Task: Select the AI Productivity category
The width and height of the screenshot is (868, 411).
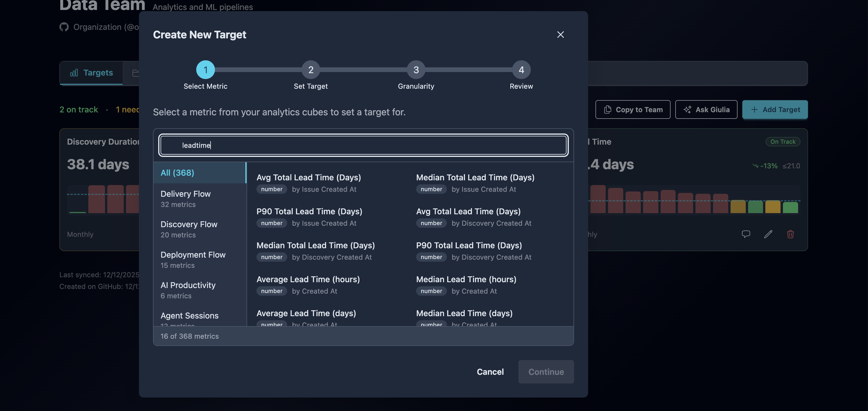Action: coord(188,290)
